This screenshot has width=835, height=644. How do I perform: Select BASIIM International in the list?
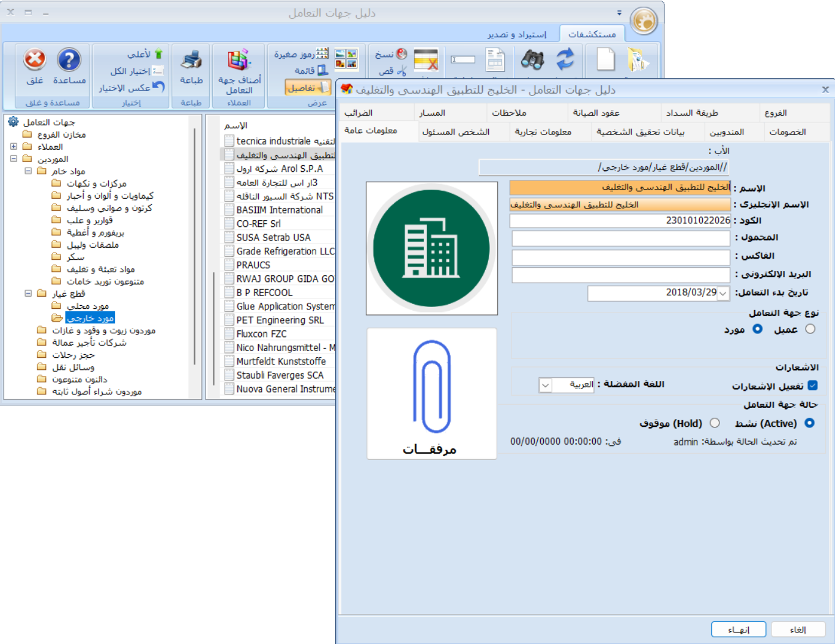coord(280,210)
